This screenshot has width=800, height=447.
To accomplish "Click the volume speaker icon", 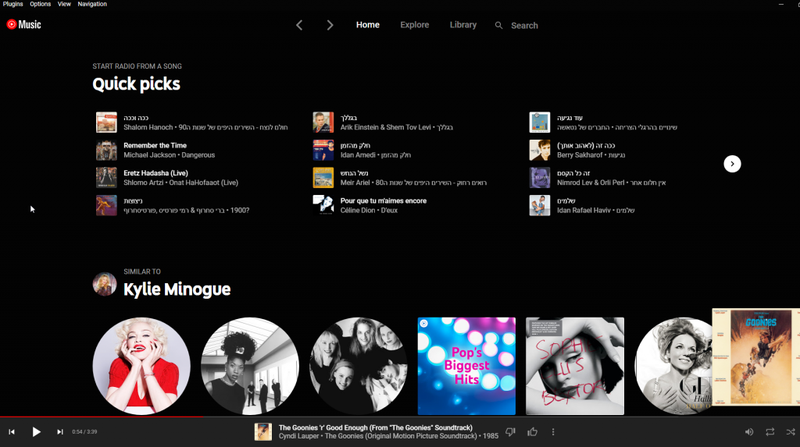I will pos(749,432).
